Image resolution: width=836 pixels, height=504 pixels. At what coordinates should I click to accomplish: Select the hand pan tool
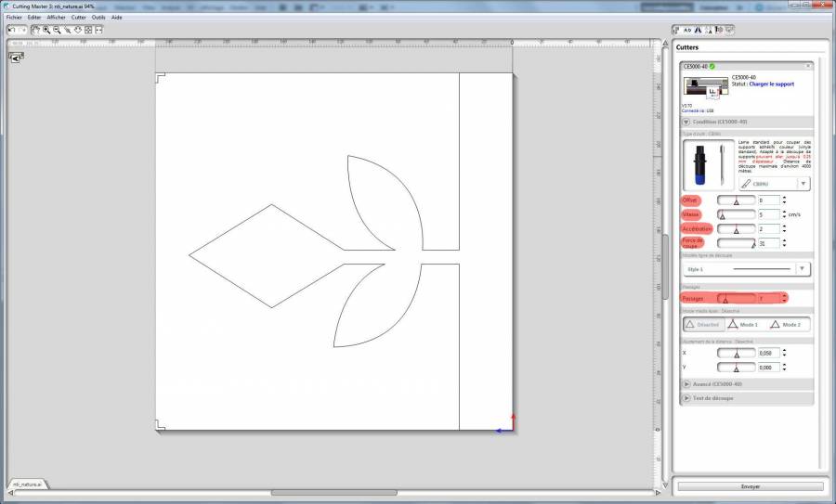(35, 30)
